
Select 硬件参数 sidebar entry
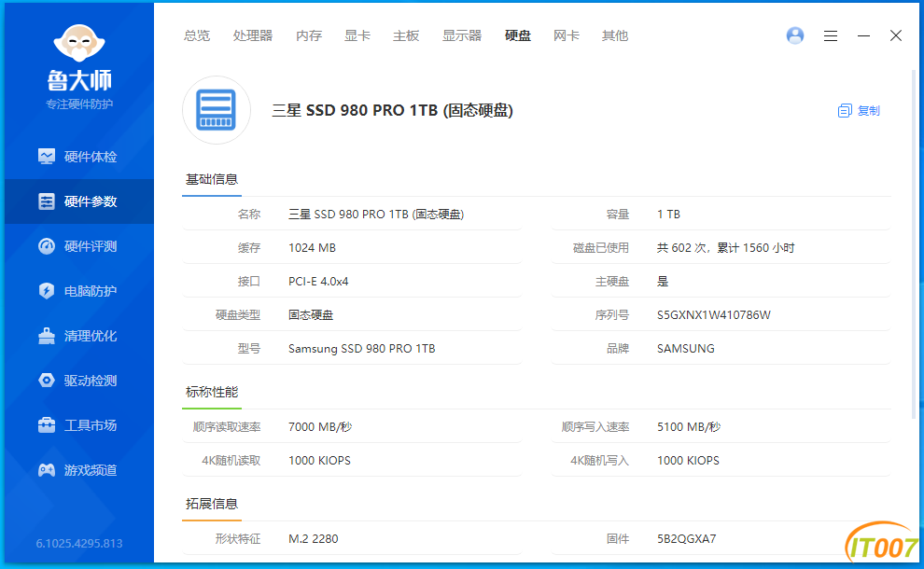(x=79, y=201)
